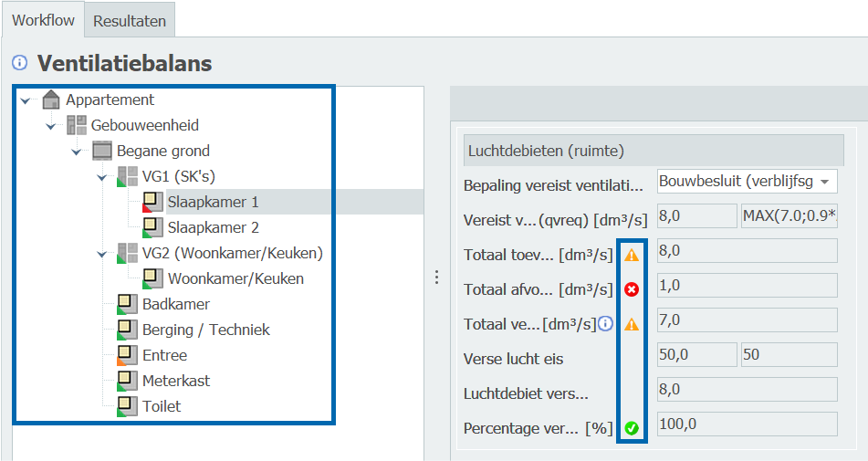Switch to the Resultaten tab
Image resolution: width=868 pixels, height=461 pixels.
[x=130, y=20]
